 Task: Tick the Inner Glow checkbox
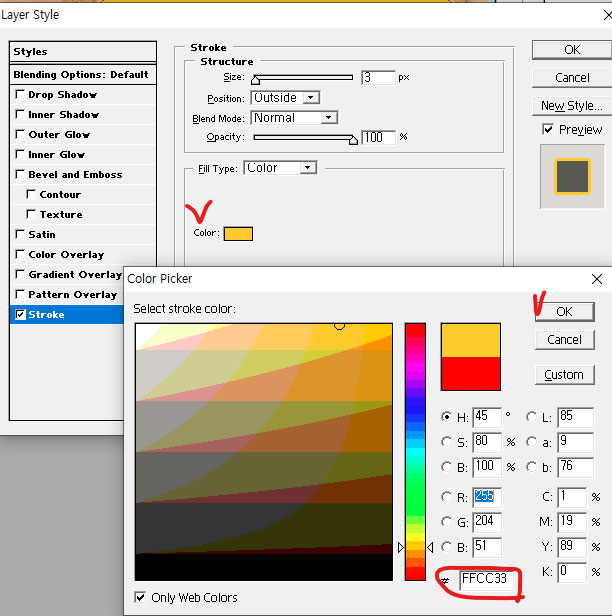pos(20,154)
